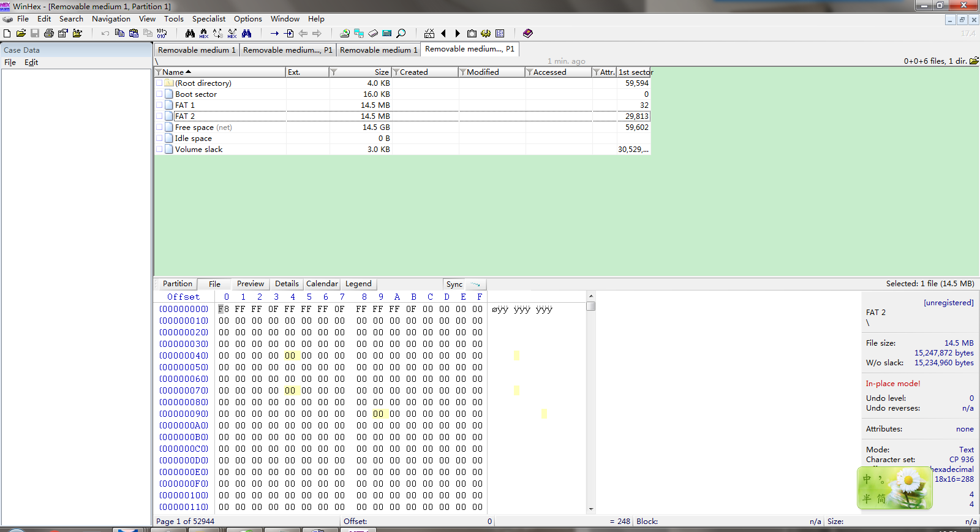Tick the checkbox for Free space
The height and width of the screenshot is (532, 980).
coord(159,127)
